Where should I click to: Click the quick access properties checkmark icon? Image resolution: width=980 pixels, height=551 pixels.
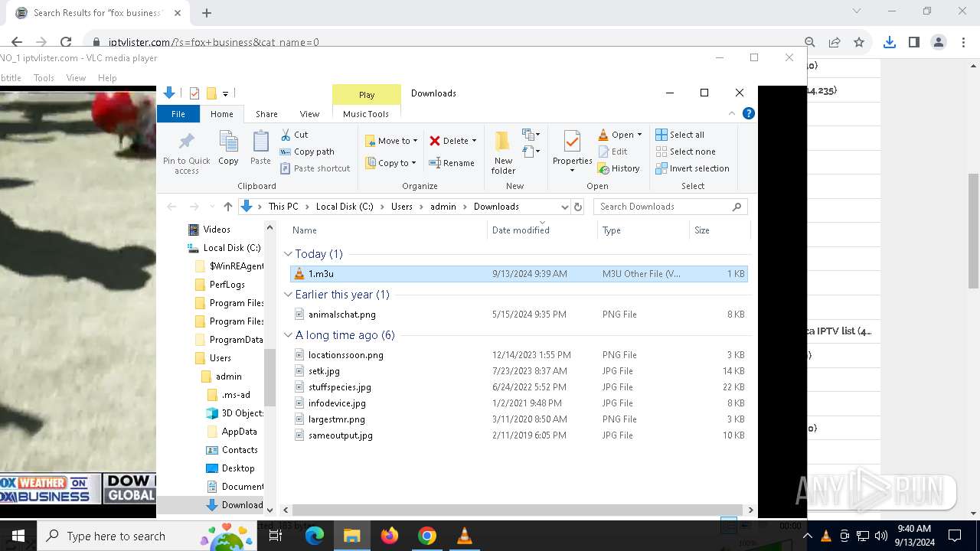pyautogui.click(x=194, y=93)
